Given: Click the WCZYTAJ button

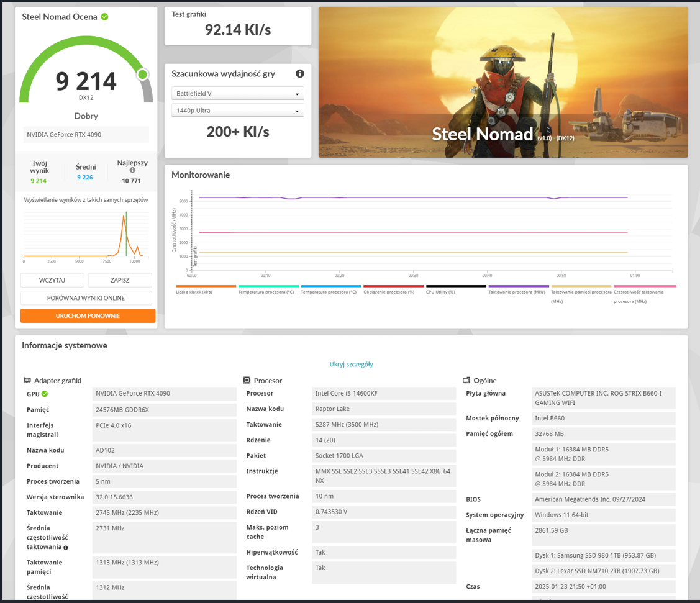Looking at the screenshot, I should coord(52,280).
